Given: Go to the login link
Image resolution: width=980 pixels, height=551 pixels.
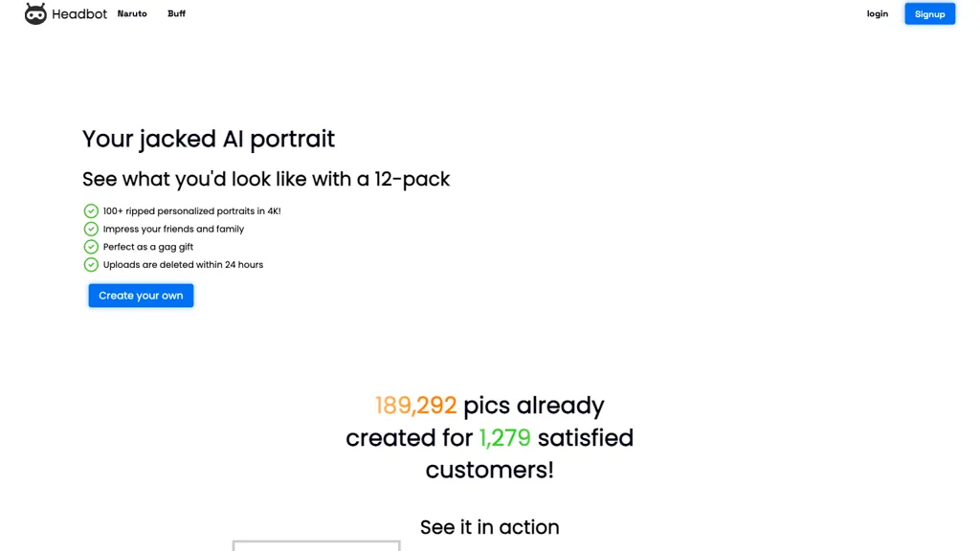Looking at the screenshot, I should [877, 13].
